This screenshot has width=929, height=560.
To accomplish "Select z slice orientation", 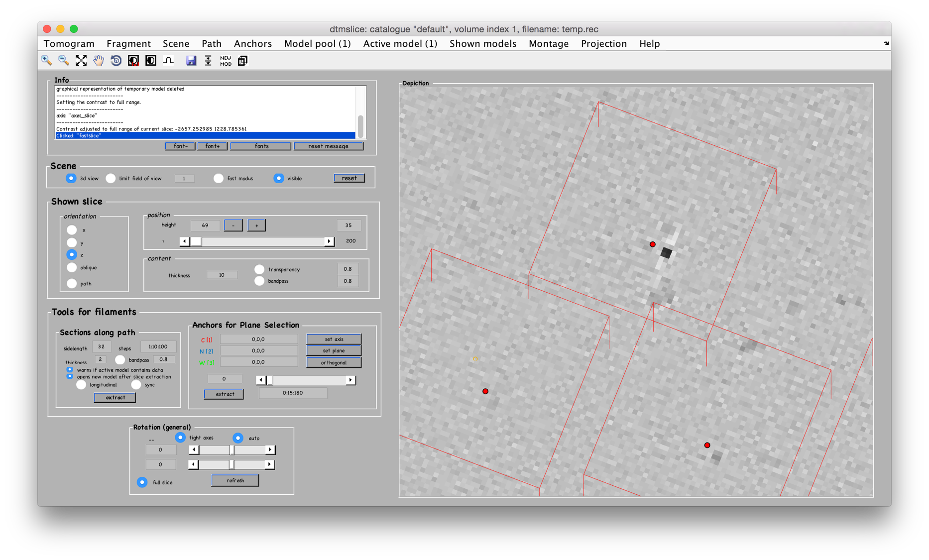I will point(72,254).
